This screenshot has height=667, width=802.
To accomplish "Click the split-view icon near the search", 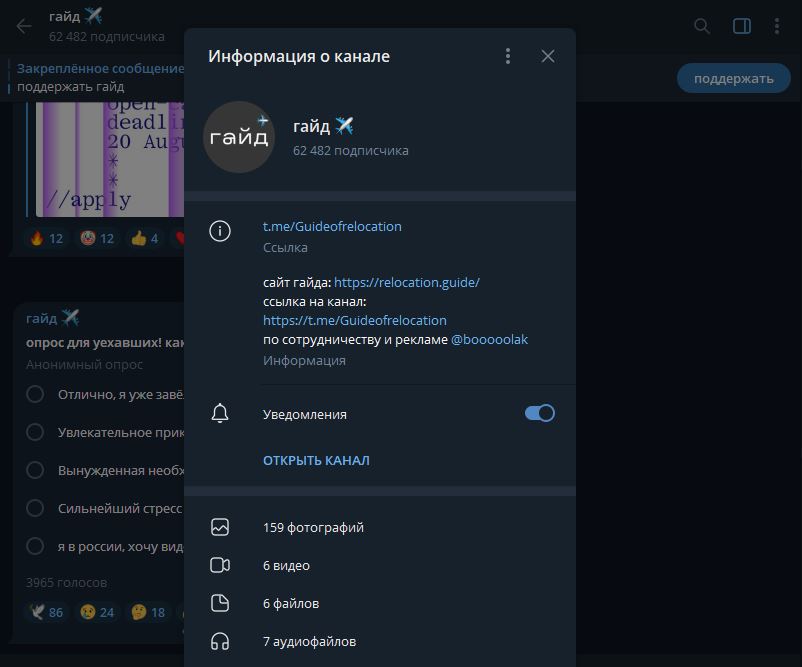I will (741, 27).
